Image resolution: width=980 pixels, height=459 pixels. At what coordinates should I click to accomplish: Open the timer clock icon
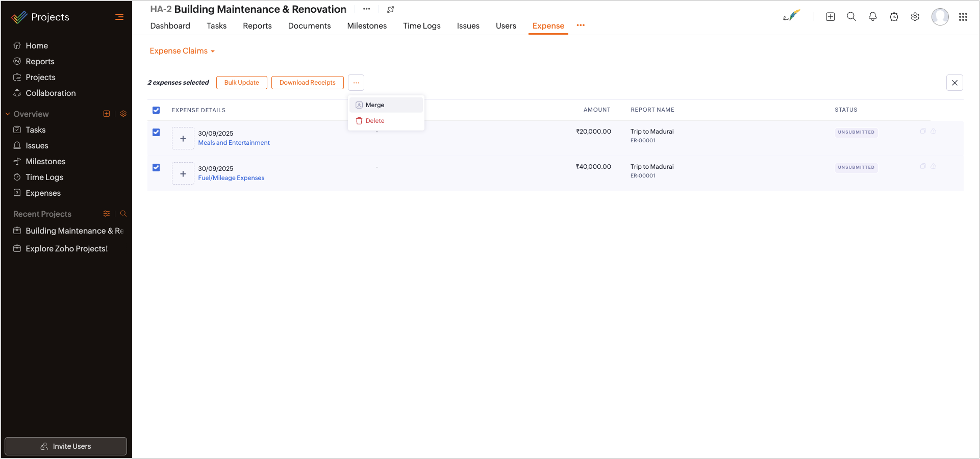[894, 17]
